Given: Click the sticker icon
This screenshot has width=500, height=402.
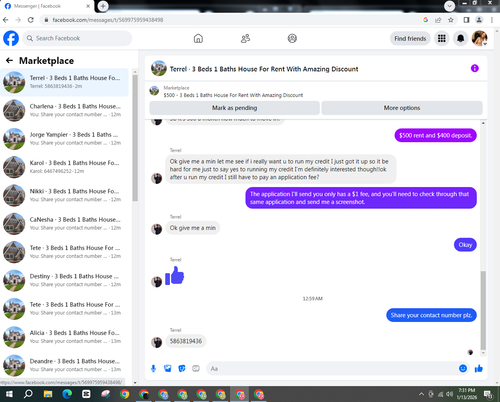Looking at the screenshot, I should pyautogui.click(x=182, y=368).
